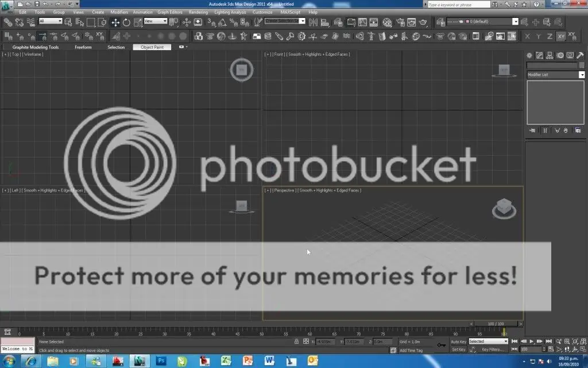Click the time slider 100 / 100 handle
Image resolution: width=588 pixels, height=368 pixels.
496,324
